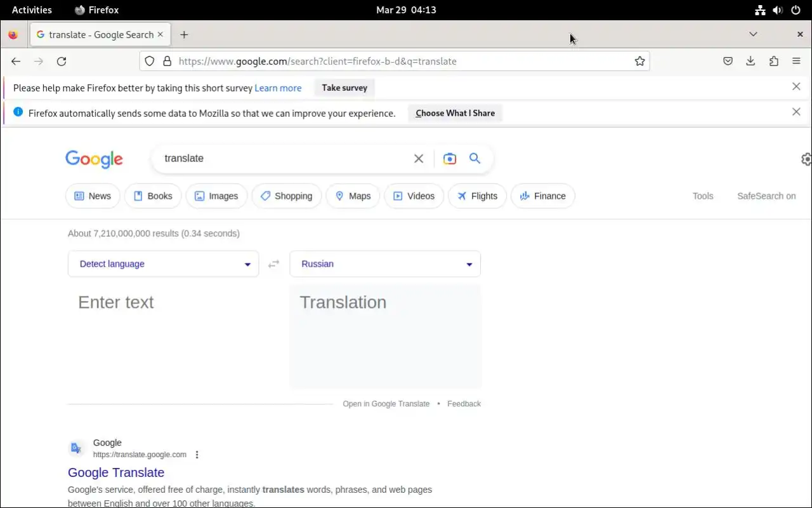Click the Learn more survey link
This screenshot has width=812, height=508.
point(278,88)
